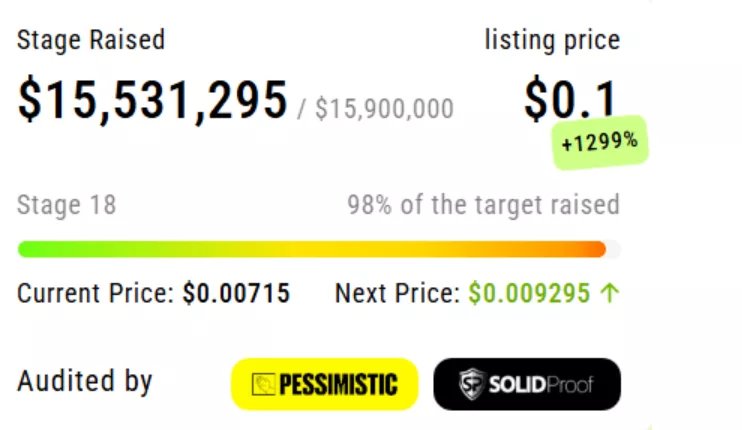Click the "Audited by" label
The height and width of the screenshot is (430, 742).
click(85, 381)
